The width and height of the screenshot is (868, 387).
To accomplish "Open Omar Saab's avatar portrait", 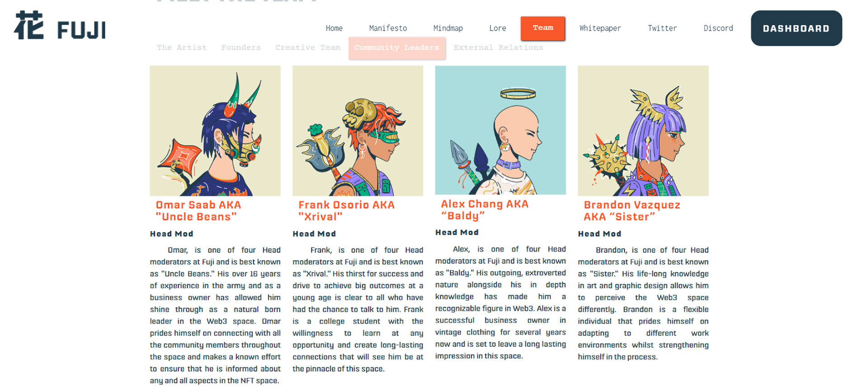I will point(215,131).
